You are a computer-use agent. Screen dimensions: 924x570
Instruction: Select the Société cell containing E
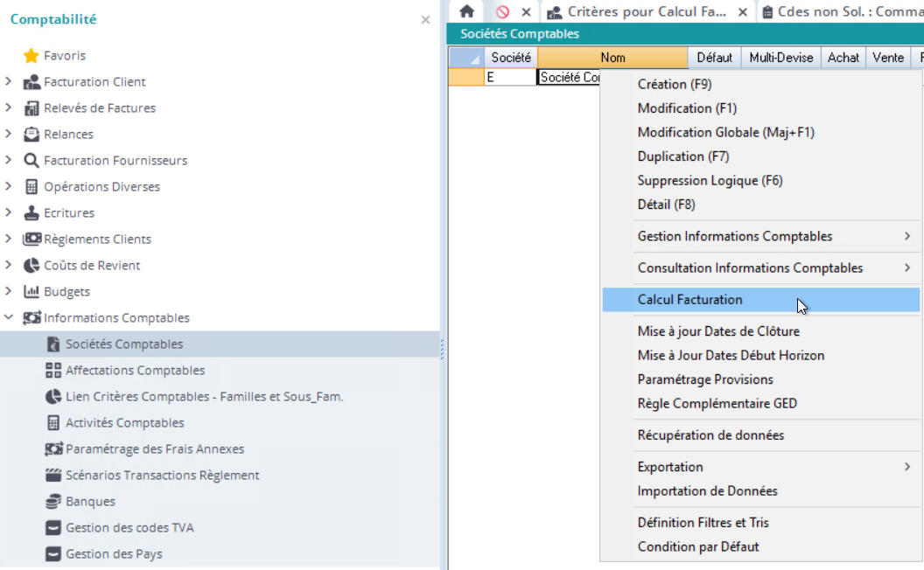click(510, 77)
